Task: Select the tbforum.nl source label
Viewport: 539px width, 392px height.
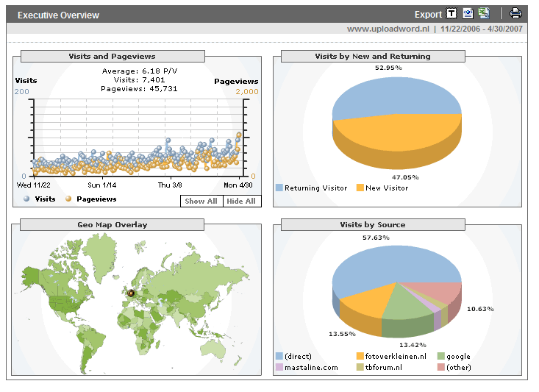Action: [384, 368]
